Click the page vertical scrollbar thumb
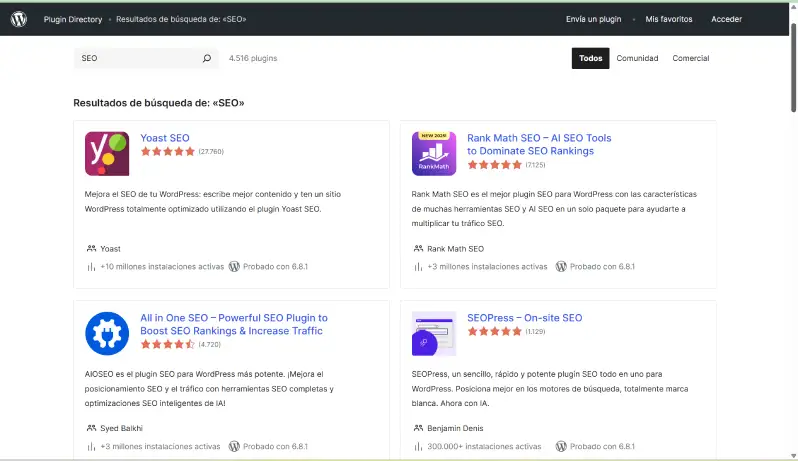The height and width of the screenshot is (461, 798). coord(793,66)
